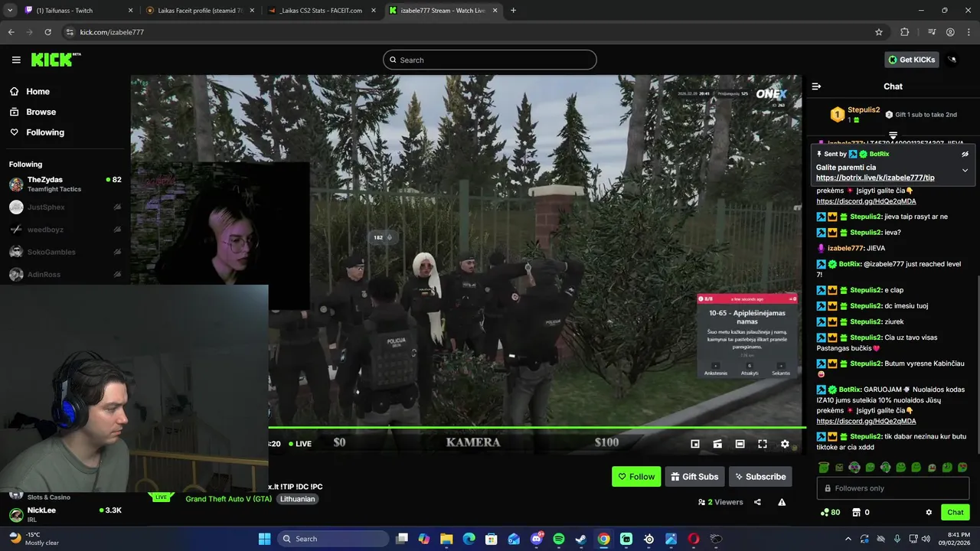Open the first discord.gg invite link
This screenshot has height=551, width=980.
pos(866,201)
